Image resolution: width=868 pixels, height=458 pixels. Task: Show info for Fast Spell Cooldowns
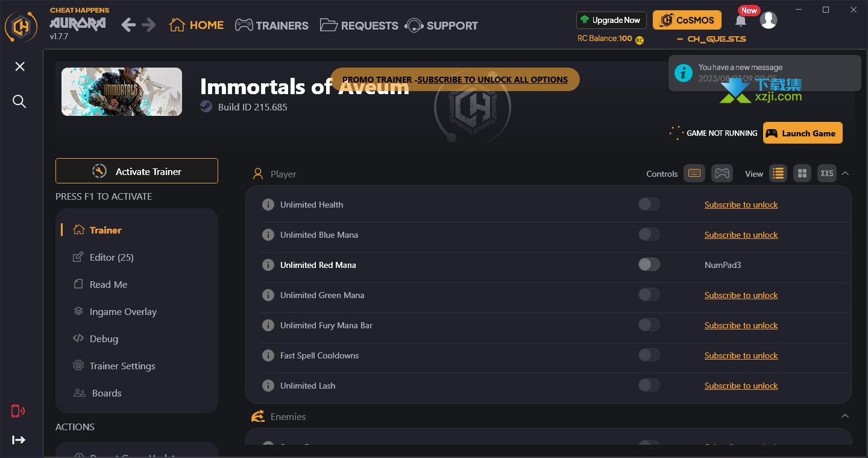(268, 355)
